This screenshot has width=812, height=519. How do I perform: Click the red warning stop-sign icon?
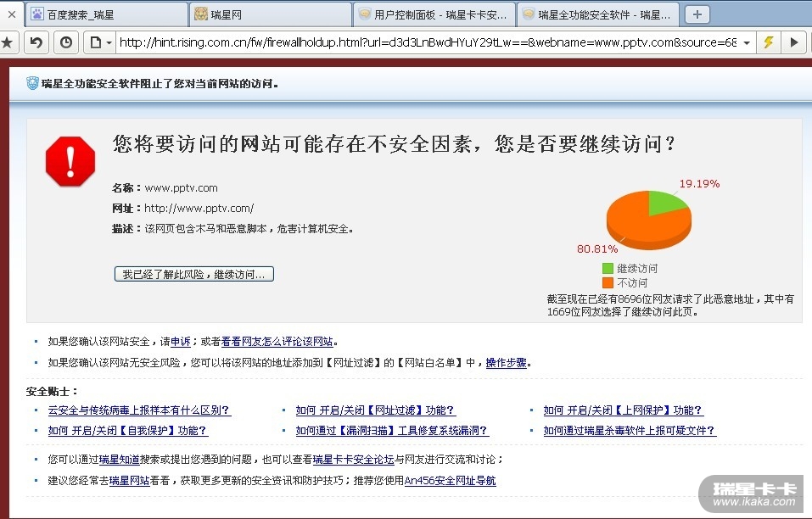pos(70,161)
